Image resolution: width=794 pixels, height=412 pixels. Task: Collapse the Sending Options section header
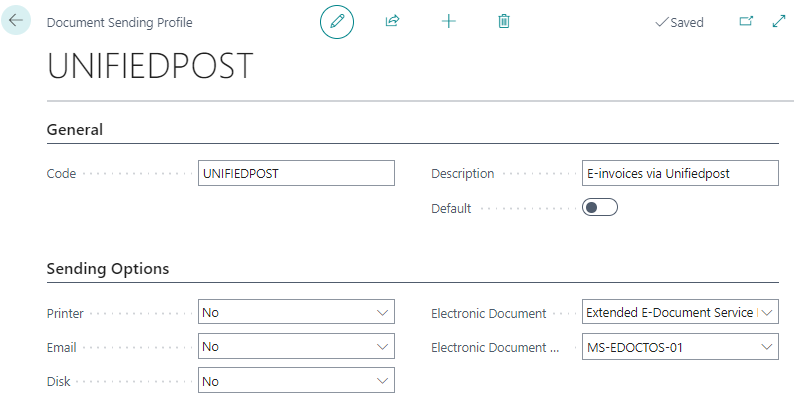tap(108, 269)
